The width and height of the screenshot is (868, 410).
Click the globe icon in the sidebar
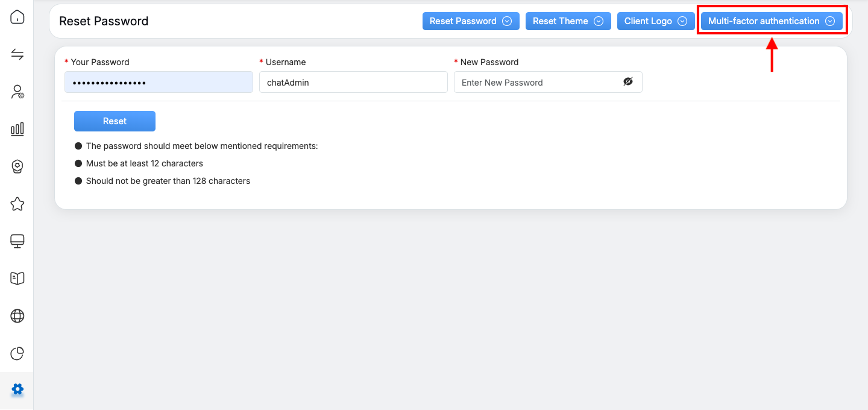[17, 316]
